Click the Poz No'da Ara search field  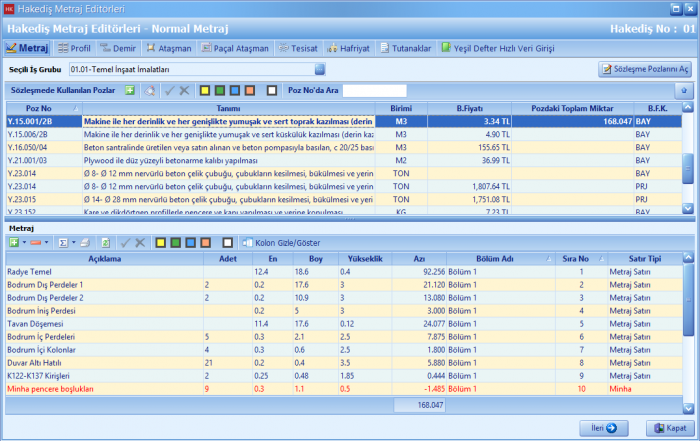coord(373,90)
